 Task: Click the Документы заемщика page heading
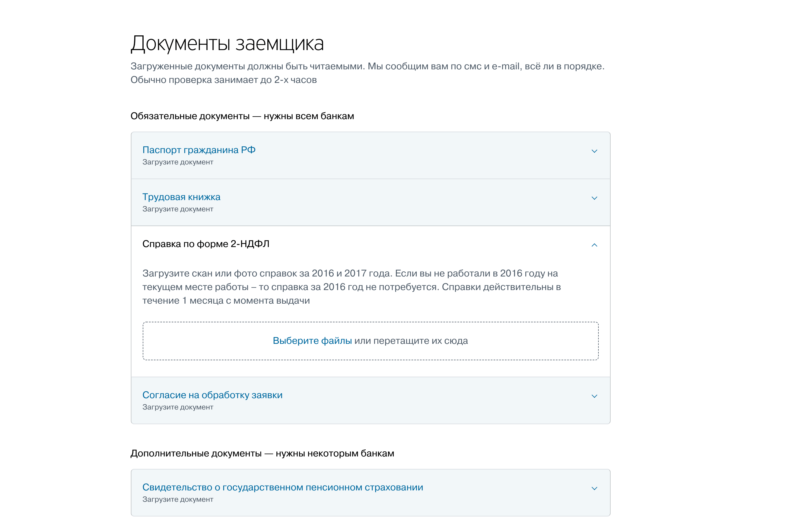[x=227, y=43]
